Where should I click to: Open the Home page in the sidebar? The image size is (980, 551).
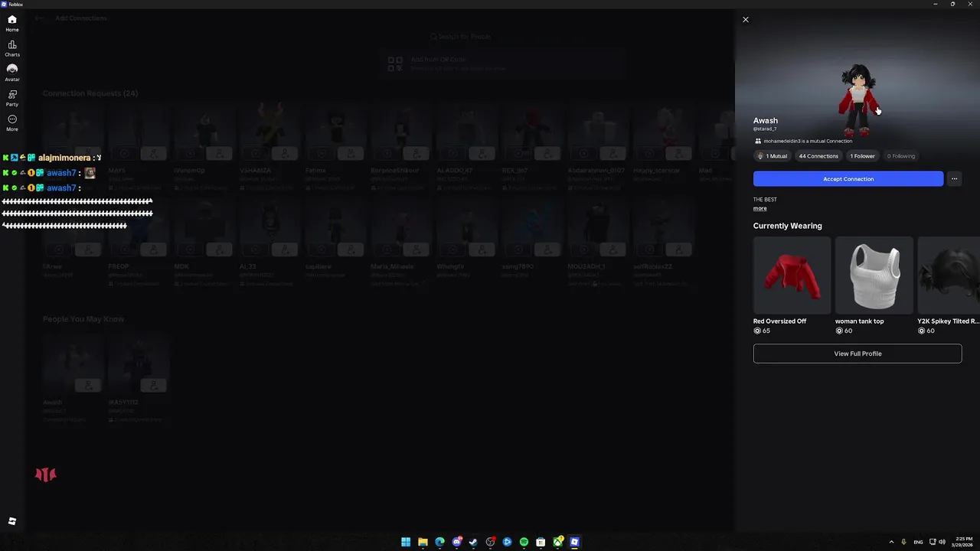click(x=12, y=23)
